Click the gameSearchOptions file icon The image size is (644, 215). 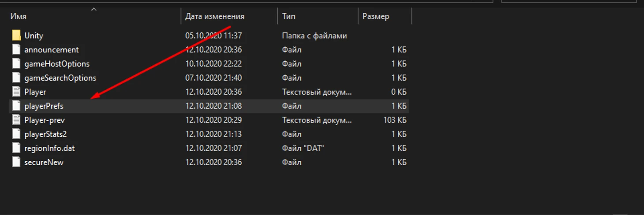tap(16, 78)
